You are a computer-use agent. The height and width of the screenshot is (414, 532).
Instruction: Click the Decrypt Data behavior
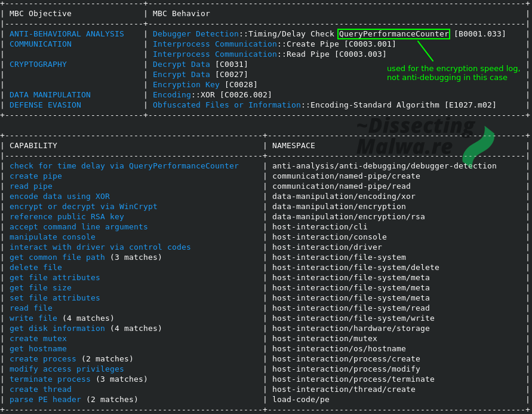[181, 65]
